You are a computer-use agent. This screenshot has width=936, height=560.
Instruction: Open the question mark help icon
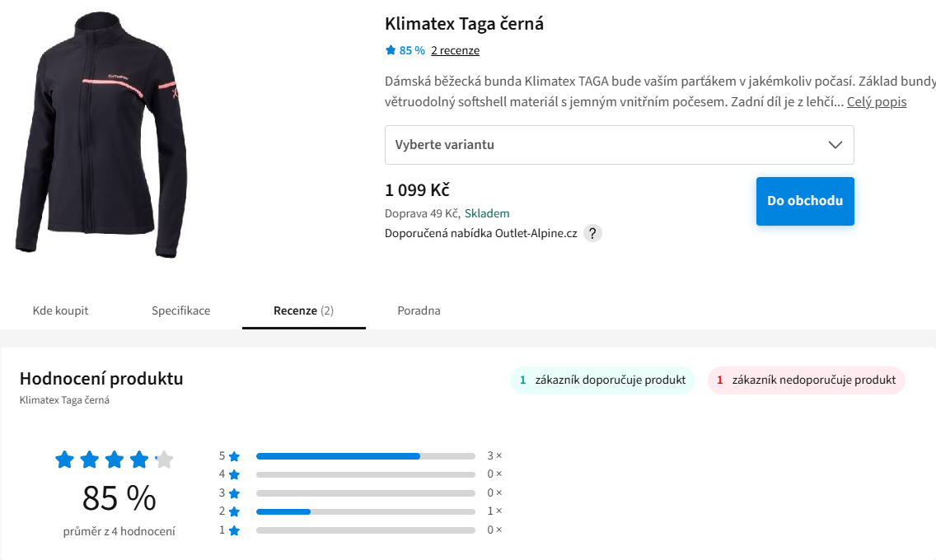[592, 233]
